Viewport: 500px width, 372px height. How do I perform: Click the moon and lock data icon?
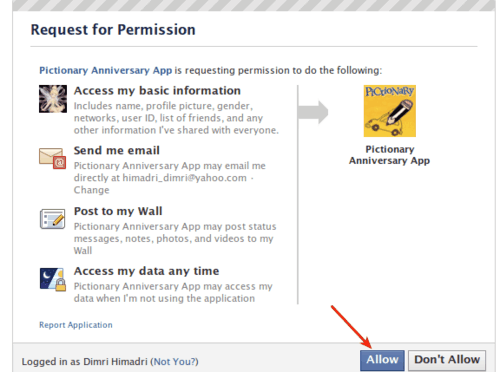pos(53,279)
